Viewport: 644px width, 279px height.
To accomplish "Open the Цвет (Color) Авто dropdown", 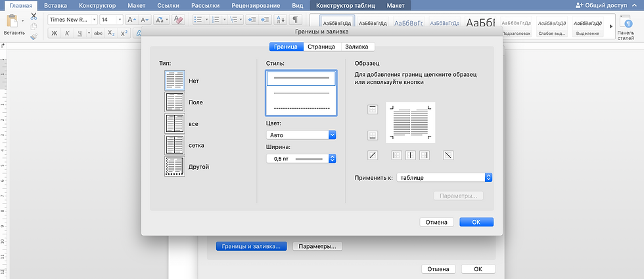I will pyautogui.click(x=301, y=135).
